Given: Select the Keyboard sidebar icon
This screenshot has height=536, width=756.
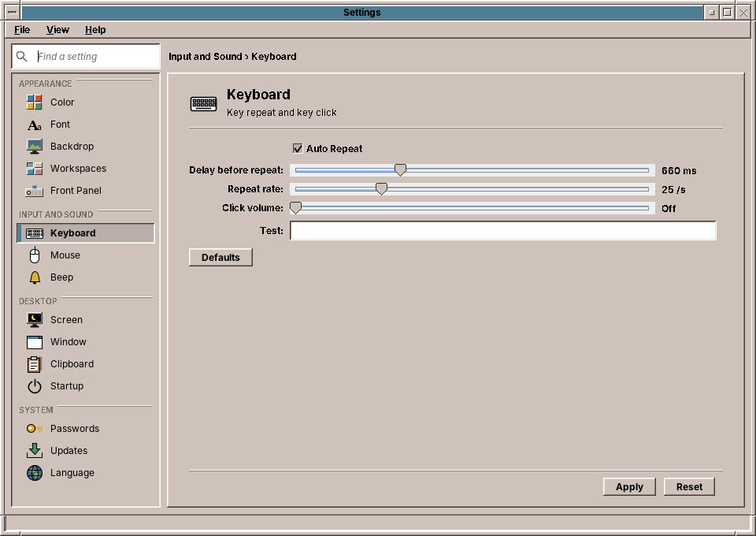Looking at the screenshot, I should point(34,233).
